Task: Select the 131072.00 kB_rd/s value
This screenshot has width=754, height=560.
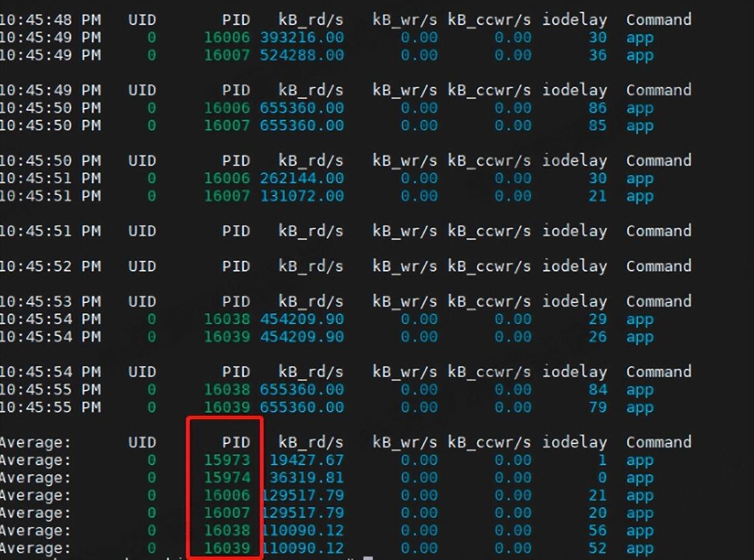Action: 302,196
